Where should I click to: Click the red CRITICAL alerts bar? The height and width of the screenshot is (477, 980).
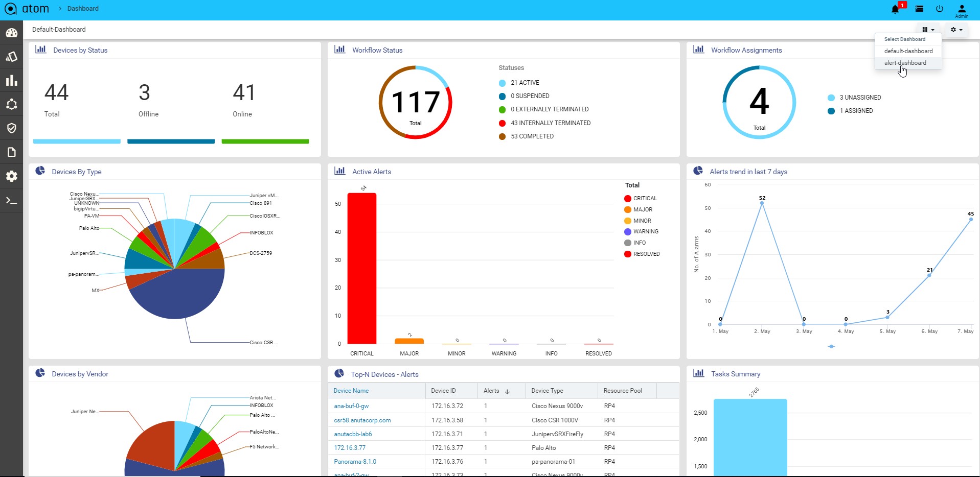coord(362,269)
